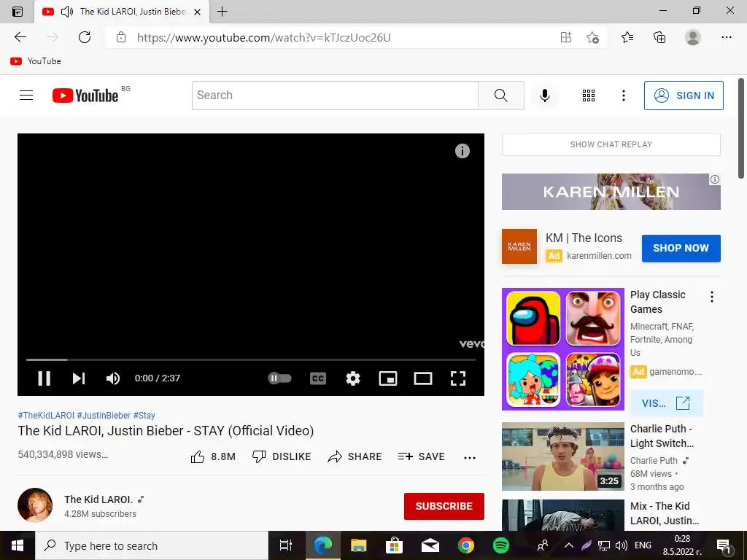
Task: Open the browser profile avatar
Action: point(693,37)
